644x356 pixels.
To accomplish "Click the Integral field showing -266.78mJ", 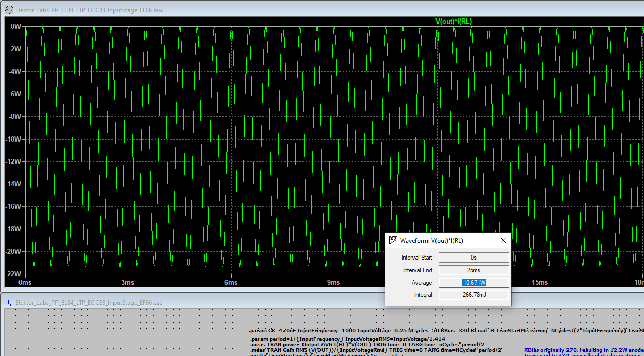I will [473, 295].
